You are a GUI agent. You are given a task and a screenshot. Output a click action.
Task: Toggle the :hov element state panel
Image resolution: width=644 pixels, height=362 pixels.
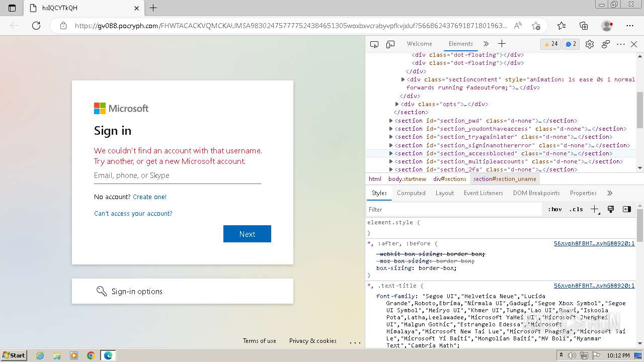click(555, 210)
